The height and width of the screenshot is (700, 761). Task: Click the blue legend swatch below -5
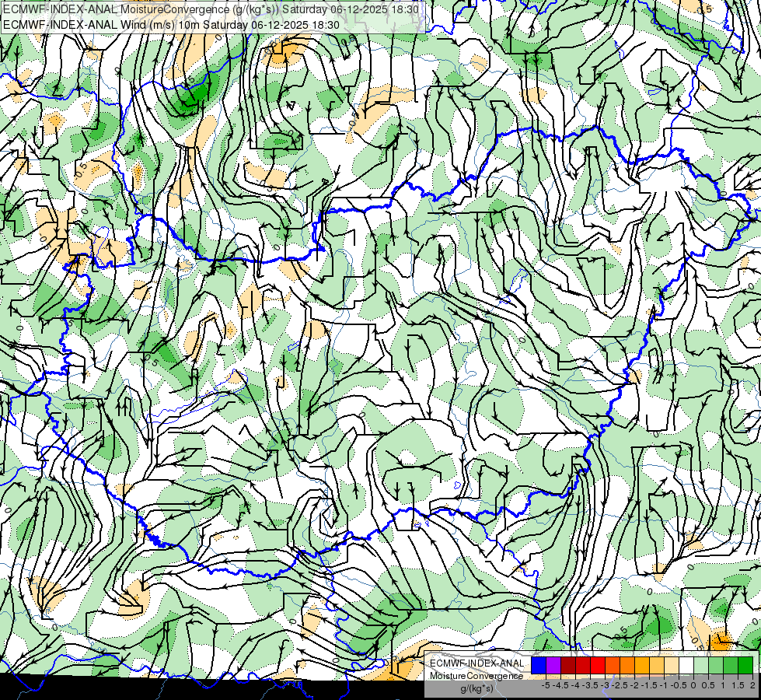(x=539, y=665)
